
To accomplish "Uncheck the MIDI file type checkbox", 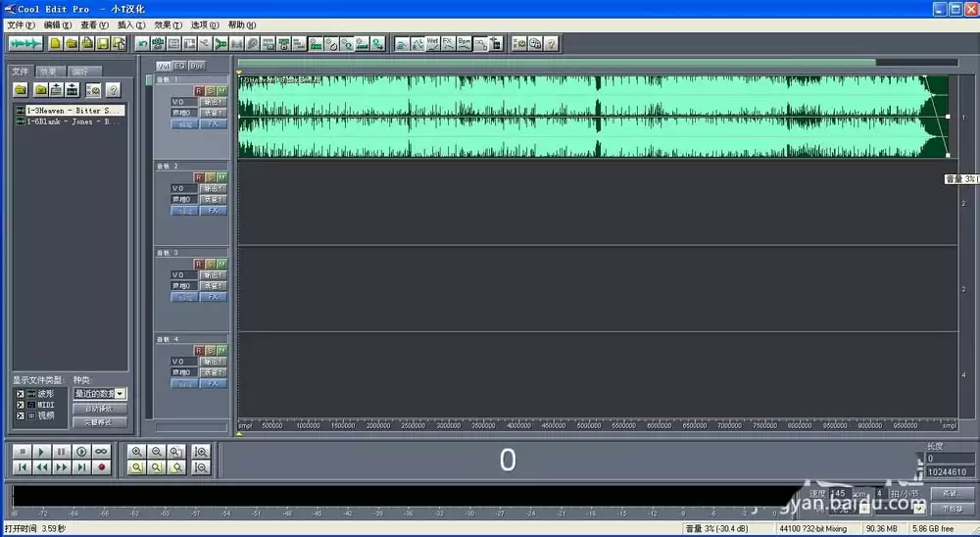I will coord(20,405).
